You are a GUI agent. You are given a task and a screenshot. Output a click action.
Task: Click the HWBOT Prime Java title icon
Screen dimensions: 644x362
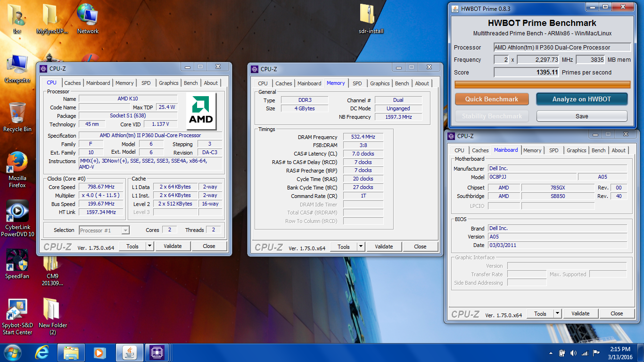coord(455,8)
